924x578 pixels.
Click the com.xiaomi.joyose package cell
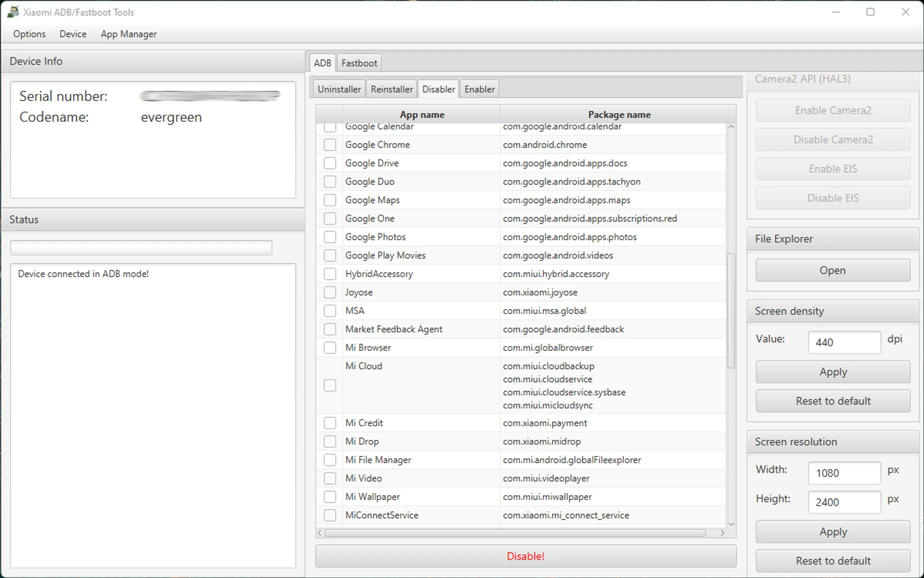click(x=613, y=292)
